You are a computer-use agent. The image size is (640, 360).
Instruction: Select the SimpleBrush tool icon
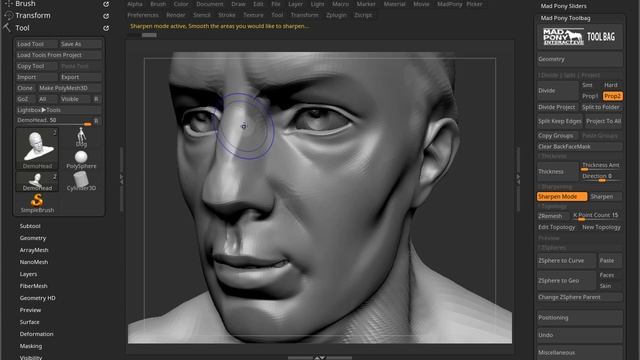(x=37, y=203)
